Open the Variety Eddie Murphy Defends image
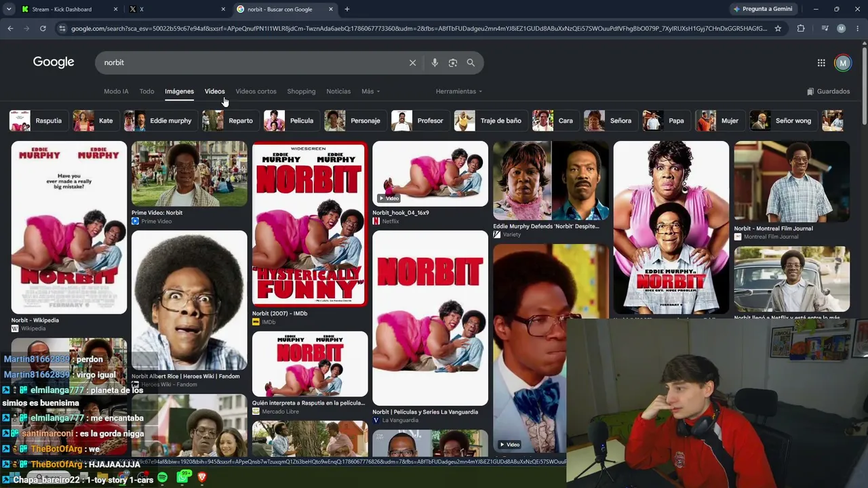Viewport: 868px width, 488px height. pos(551,180)
